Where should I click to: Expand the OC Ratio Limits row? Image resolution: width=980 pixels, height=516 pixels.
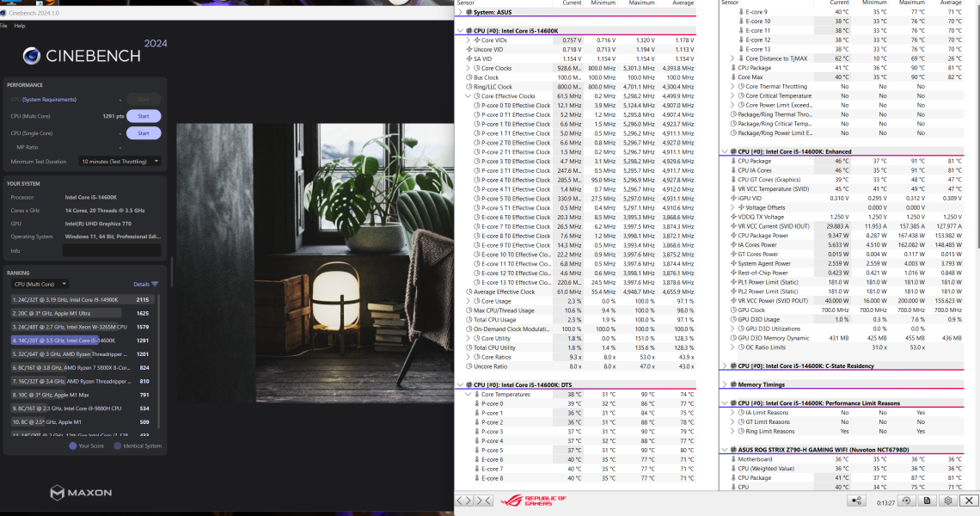click(x=732, y=347)
